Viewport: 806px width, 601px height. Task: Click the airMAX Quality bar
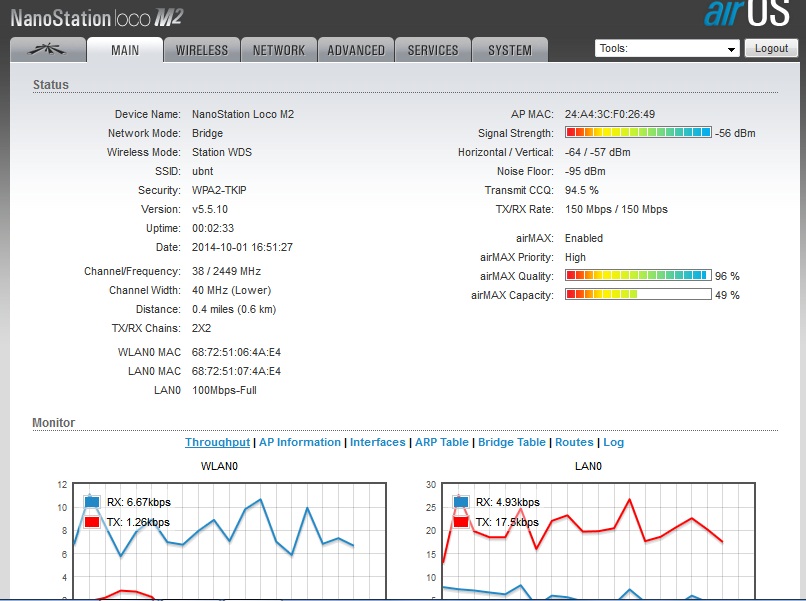point(638,275)
